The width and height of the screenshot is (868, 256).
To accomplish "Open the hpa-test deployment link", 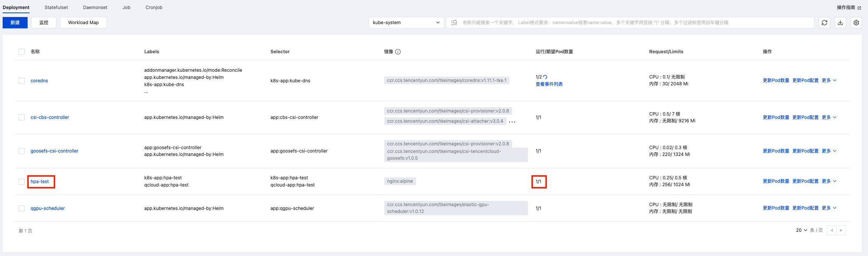I will point(40,182).
